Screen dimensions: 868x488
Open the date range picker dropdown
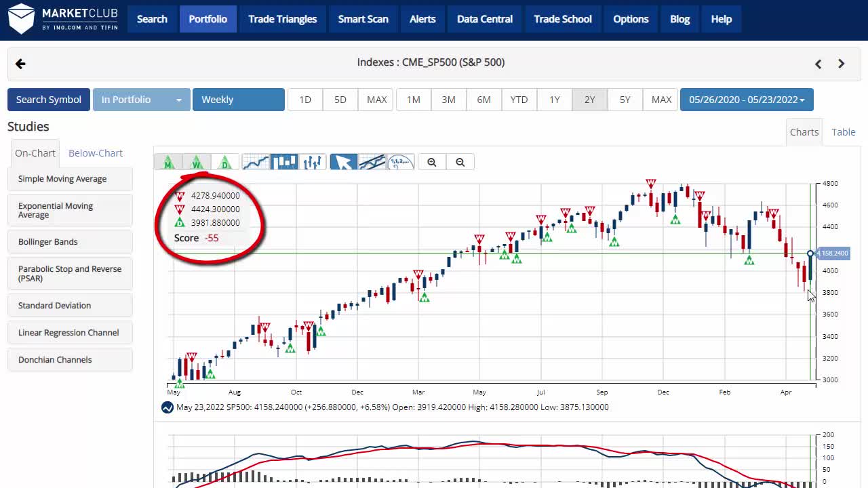(x=747, y=100)
